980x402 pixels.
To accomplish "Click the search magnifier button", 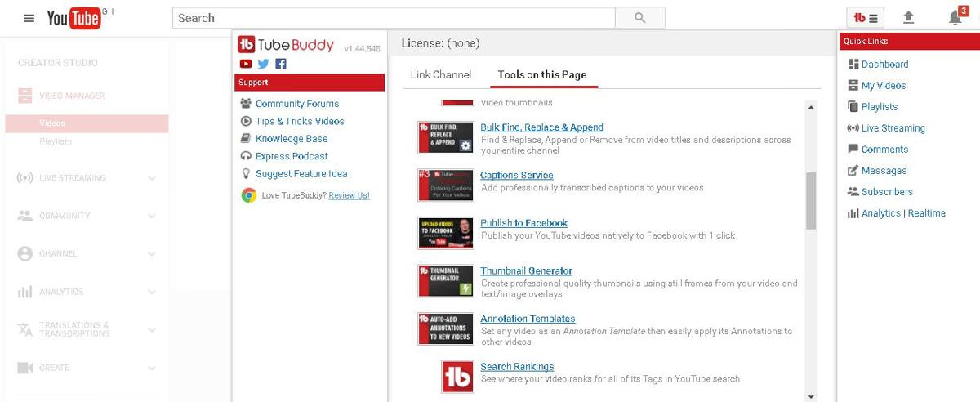I will coord(639,18).
